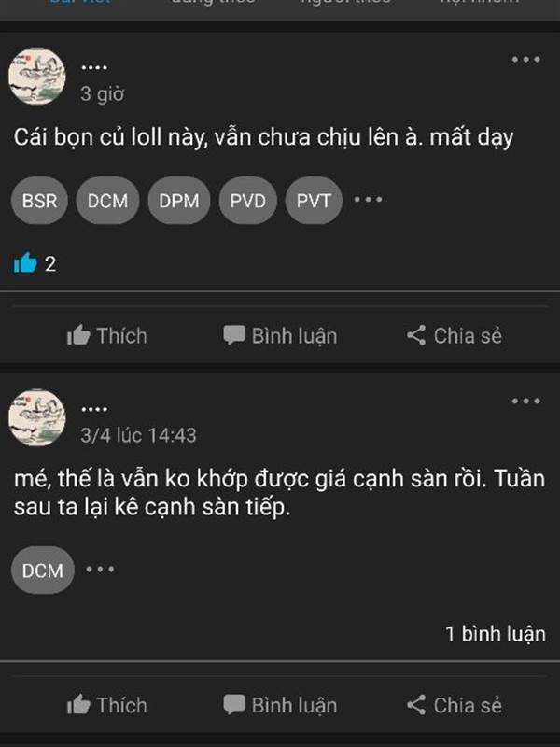The height and width of the screenshot is (747, 560).
Task: Open the second post's three-dot options menu
Action: [525, 402]
